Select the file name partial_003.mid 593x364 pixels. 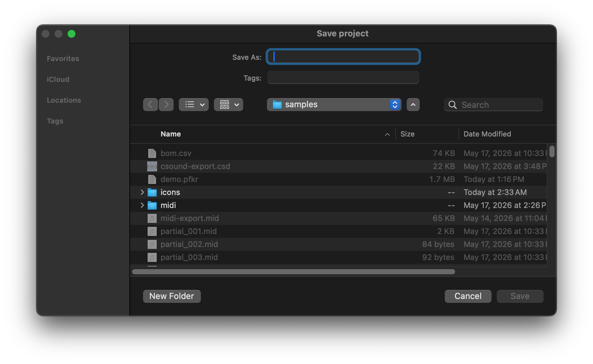tap(189, 257)
